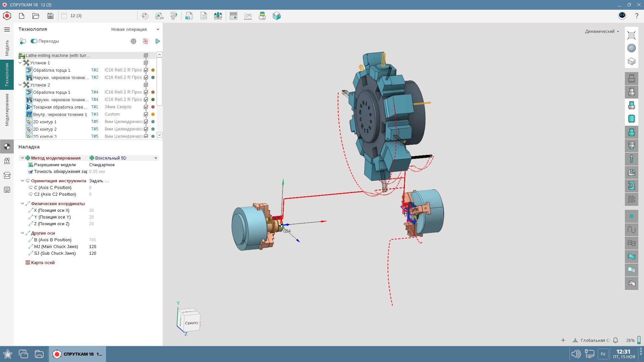Click the save file icon
Screen dimensions: 644x362
(x=50, y=16)
